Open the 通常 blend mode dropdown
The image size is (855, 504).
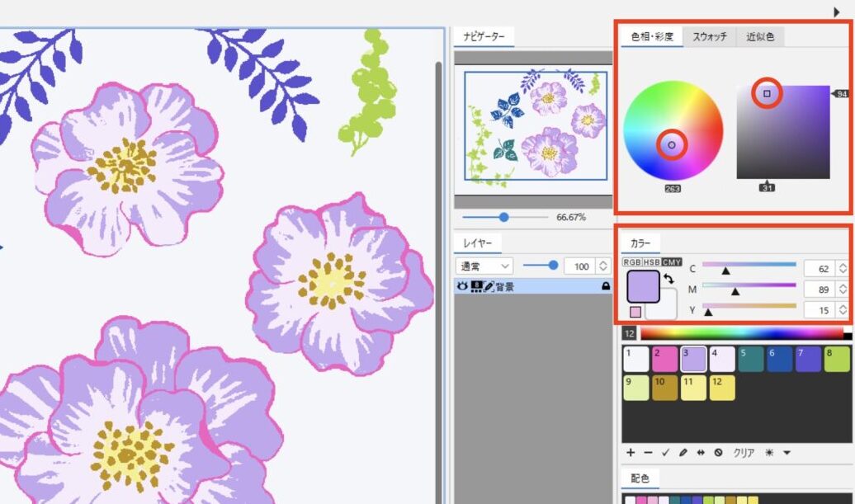484,266
